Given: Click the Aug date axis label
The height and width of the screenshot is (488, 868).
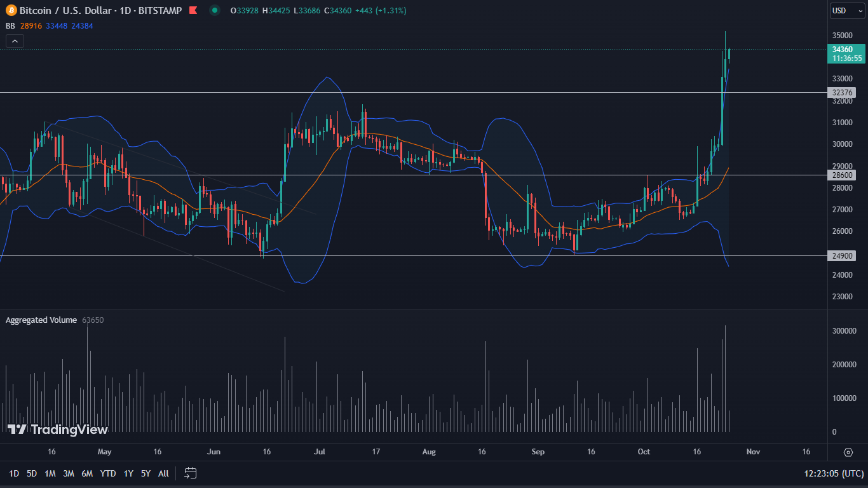Looking at the screenshot, I should (x=429, y=452).
